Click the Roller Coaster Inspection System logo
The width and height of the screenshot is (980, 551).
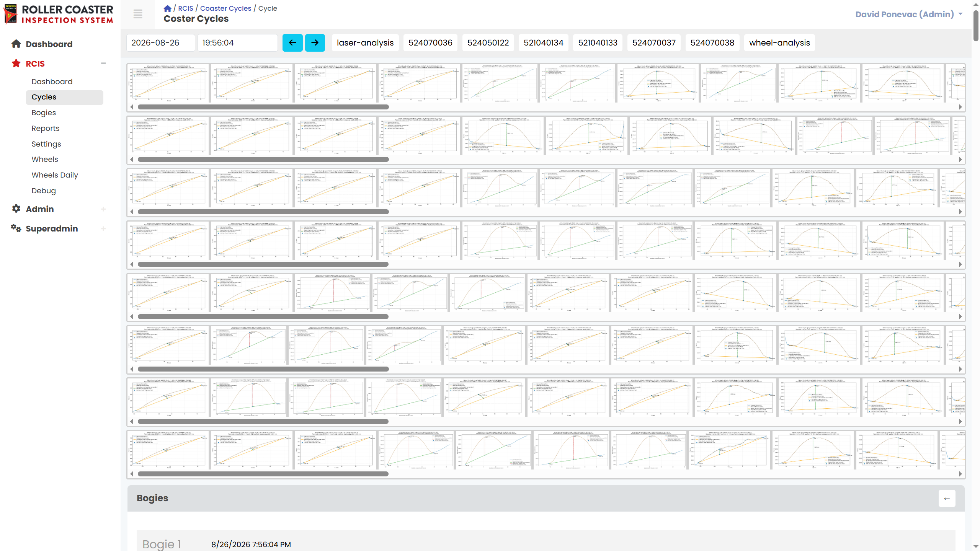58,14
